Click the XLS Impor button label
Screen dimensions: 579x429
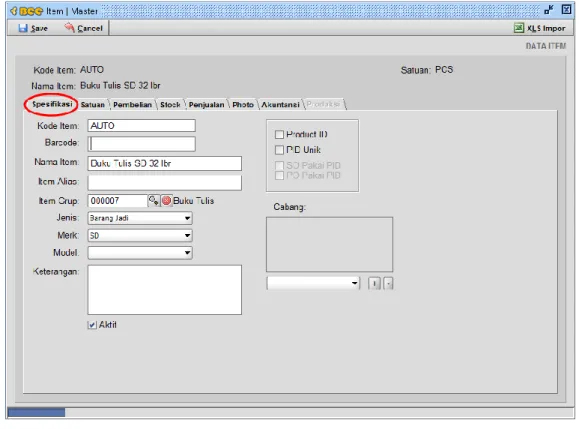coord(546,28)
